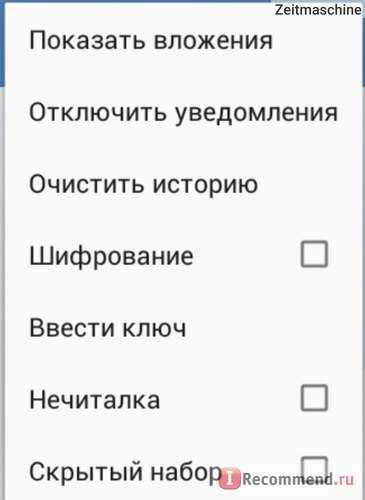Dismiss menu via blue header strip

pos(2,43)
